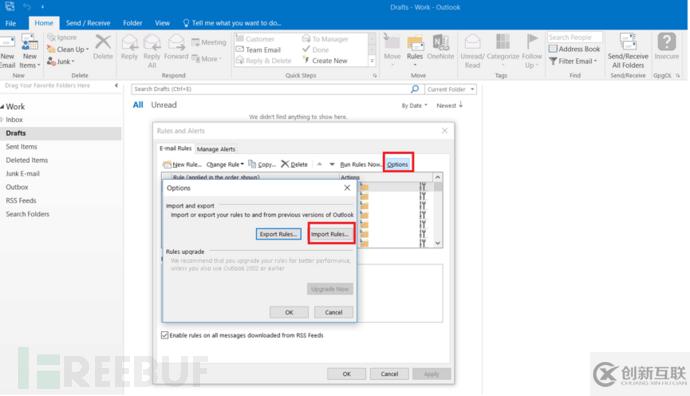
Task: Open the Change Rule dropdown
Action: (225, 165)
